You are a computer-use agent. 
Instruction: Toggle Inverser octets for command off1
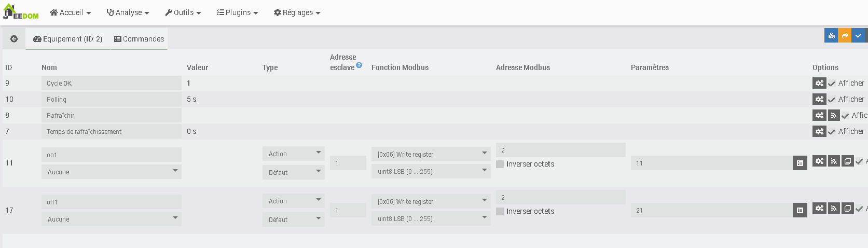point(500,211)
